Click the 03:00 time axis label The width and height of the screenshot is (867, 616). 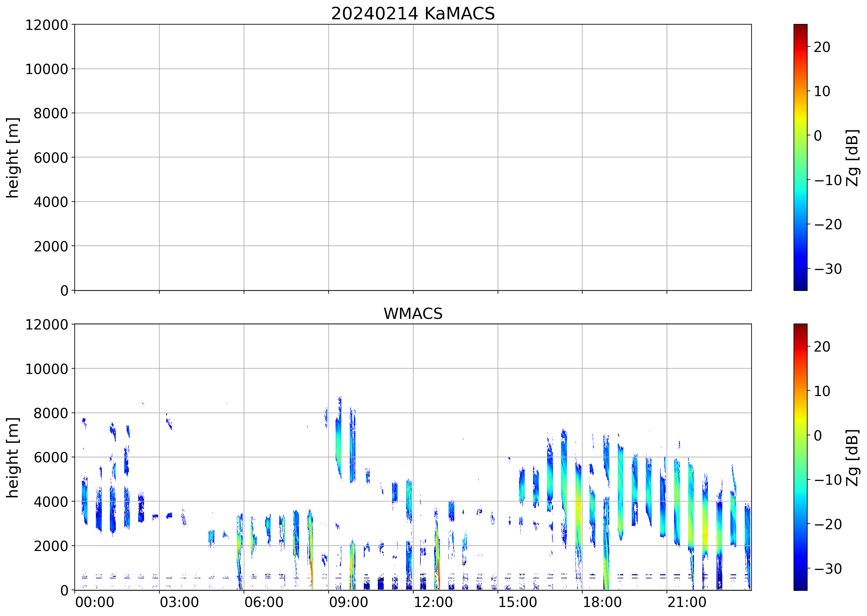tap(179, 602)
